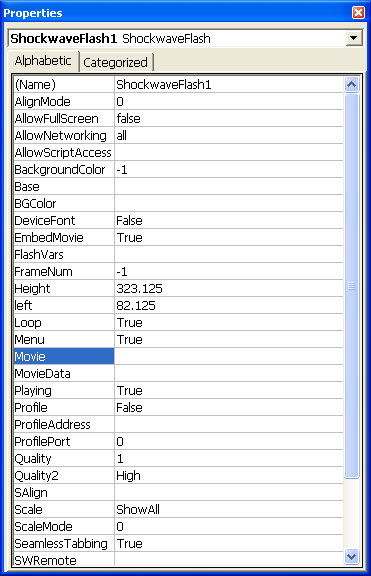Screen dimensions: 371x576
Task: Click the AllowNetworking value all
Action: pyautogui.click(x=229, y=136)
